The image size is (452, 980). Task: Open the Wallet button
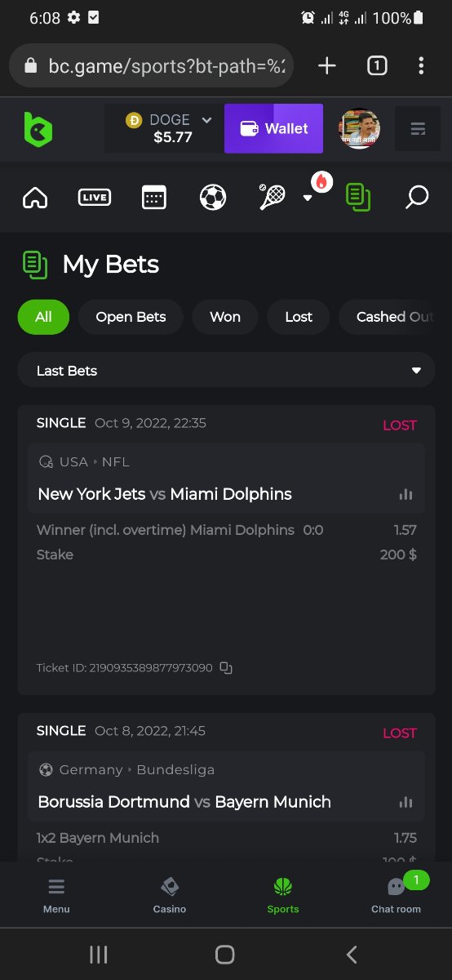point(273,128)
